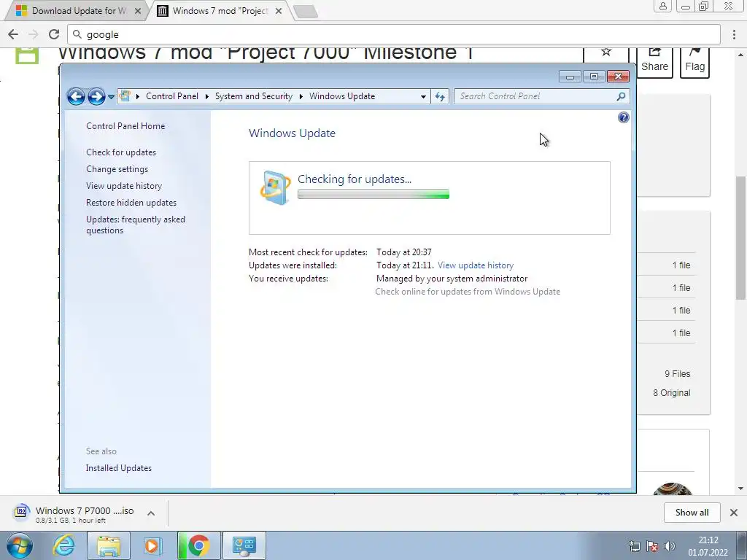Expand download item options chevron
Screen dimensions: 747x560
(x=150, y=513)
